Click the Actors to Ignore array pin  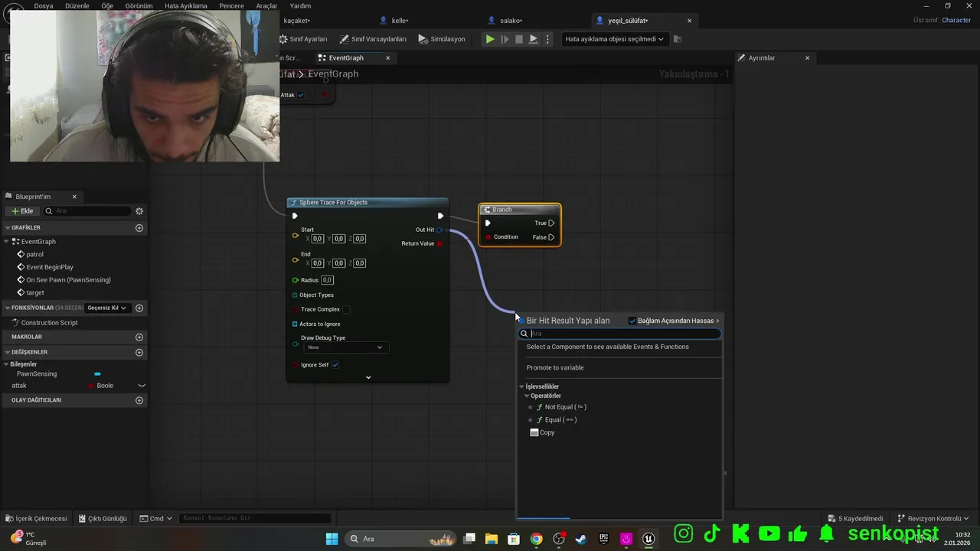coord(295,324)
